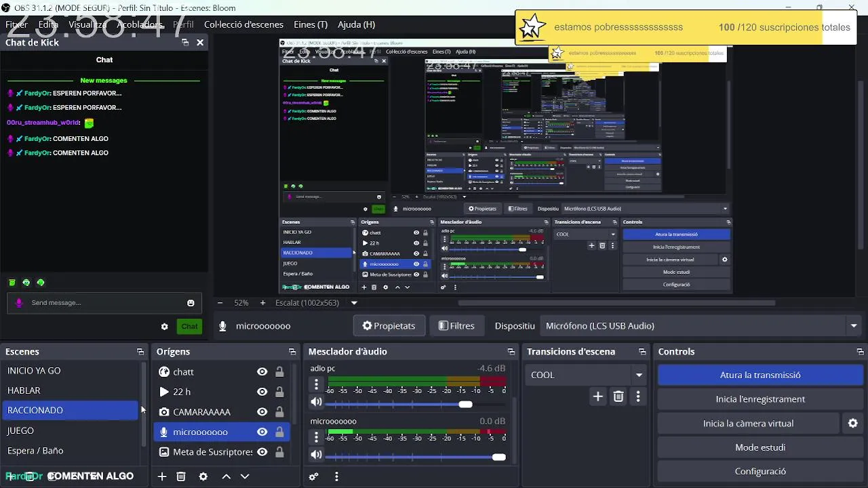The image size is (868, 488).
Task: Select the JUEGO scene
Action: (71, 430)
